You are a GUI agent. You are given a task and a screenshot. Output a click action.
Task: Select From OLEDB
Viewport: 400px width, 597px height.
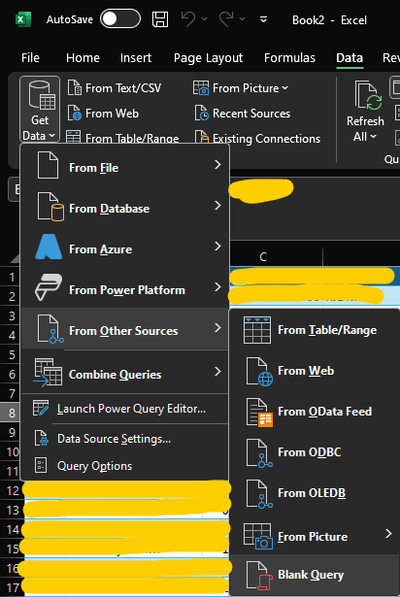314,493
